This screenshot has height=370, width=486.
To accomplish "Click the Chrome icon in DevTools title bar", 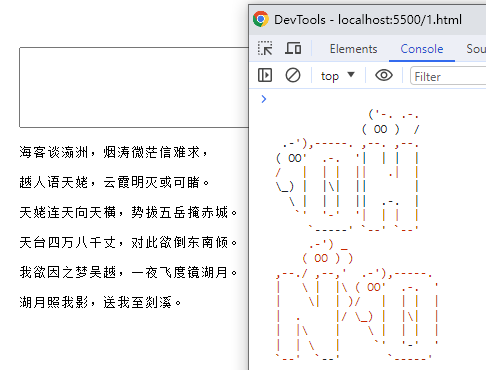I will [261, 19].
